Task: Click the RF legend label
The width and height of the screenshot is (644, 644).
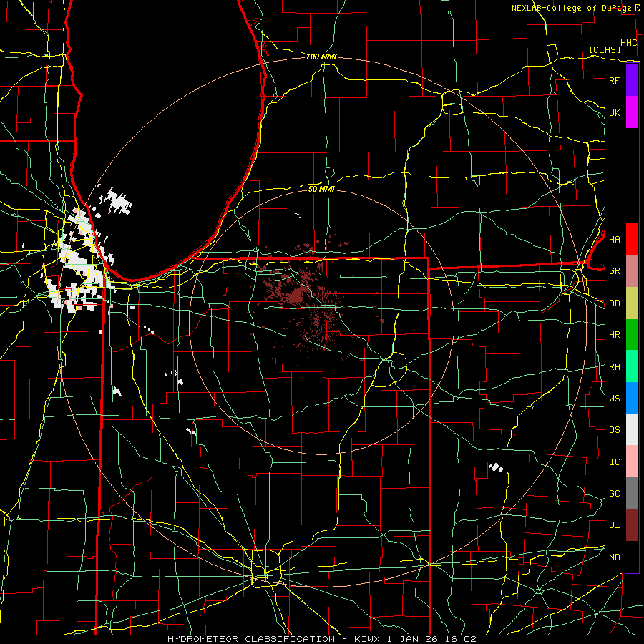Action: (614, 80)
